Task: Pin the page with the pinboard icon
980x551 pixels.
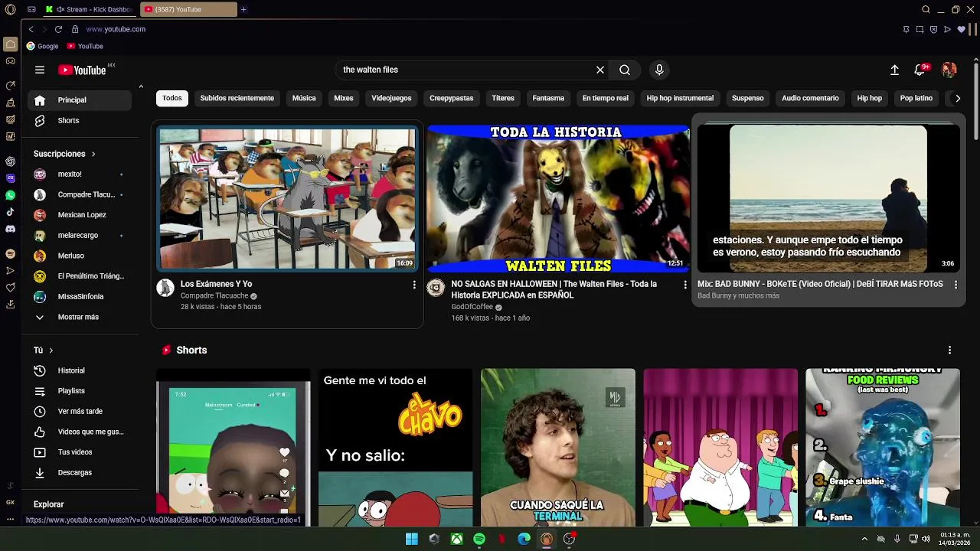Action: [906, 29]
